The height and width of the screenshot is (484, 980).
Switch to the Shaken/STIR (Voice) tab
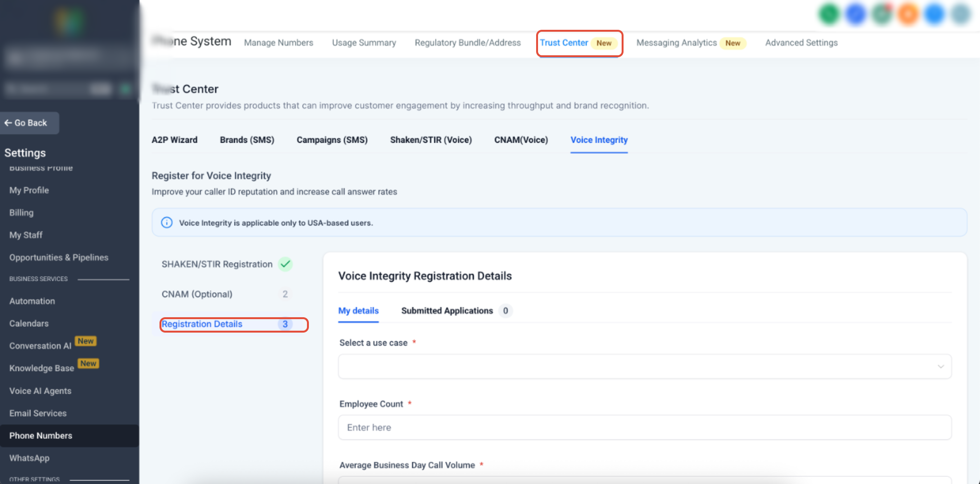click(x=431, y=140)
